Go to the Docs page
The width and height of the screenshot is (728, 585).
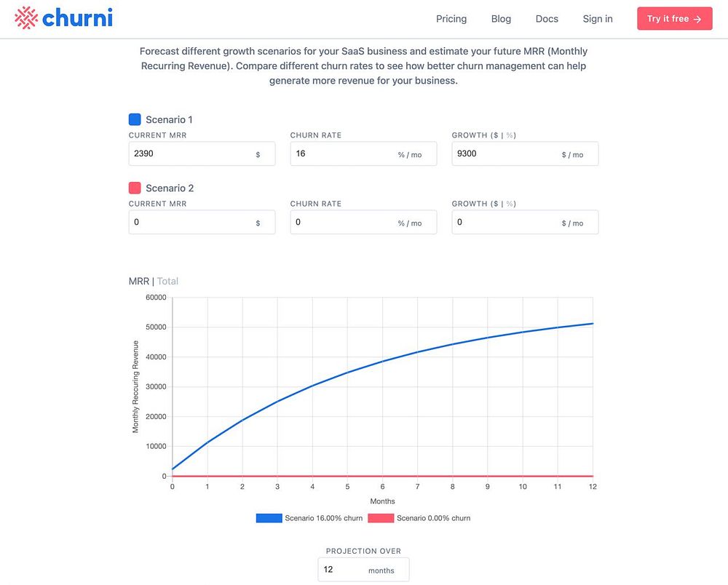tap(547, 19)
